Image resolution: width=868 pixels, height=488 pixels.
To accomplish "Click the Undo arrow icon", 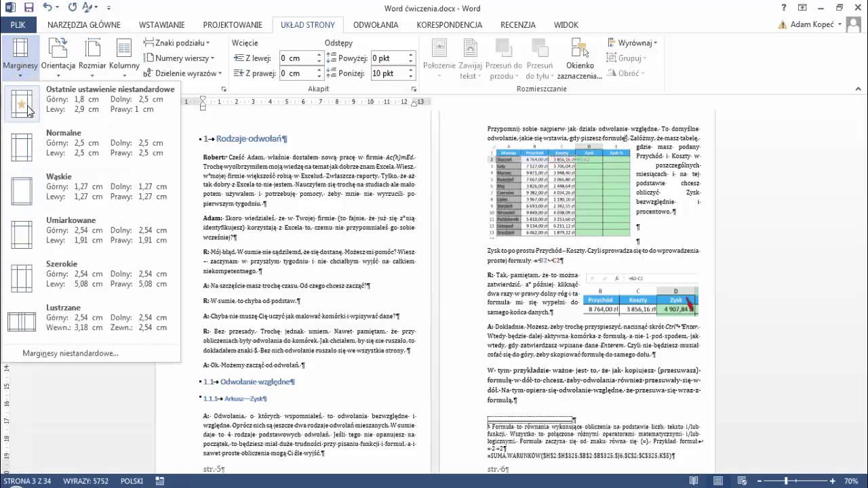I will click(x=47, y=8).
